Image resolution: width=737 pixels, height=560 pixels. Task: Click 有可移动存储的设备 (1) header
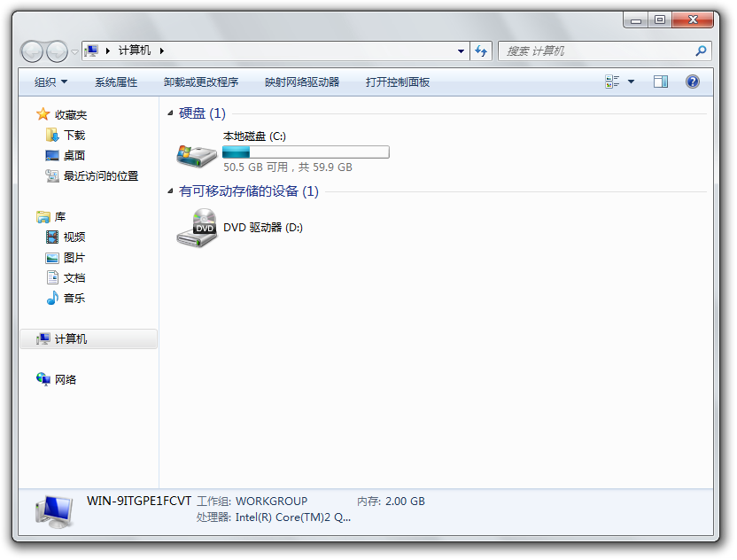pyautogui.click(x=249, y=191)
